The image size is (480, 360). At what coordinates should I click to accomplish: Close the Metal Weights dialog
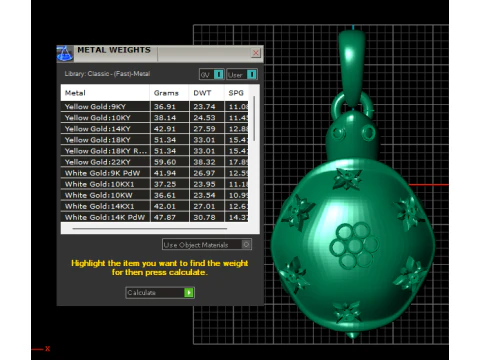(x=256, y=53)
